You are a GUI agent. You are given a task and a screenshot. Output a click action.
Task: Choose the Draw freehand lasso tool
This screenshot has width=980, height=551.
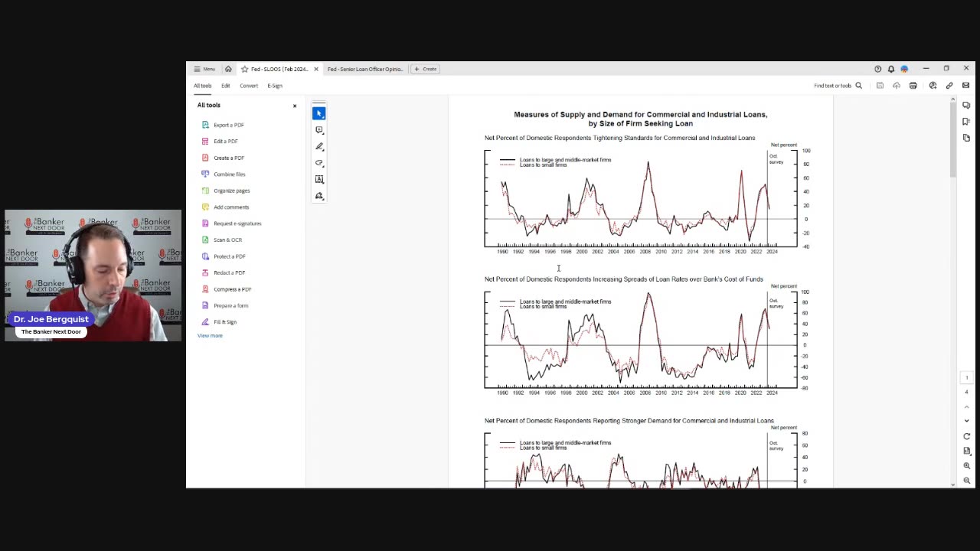tap(319, 163)
